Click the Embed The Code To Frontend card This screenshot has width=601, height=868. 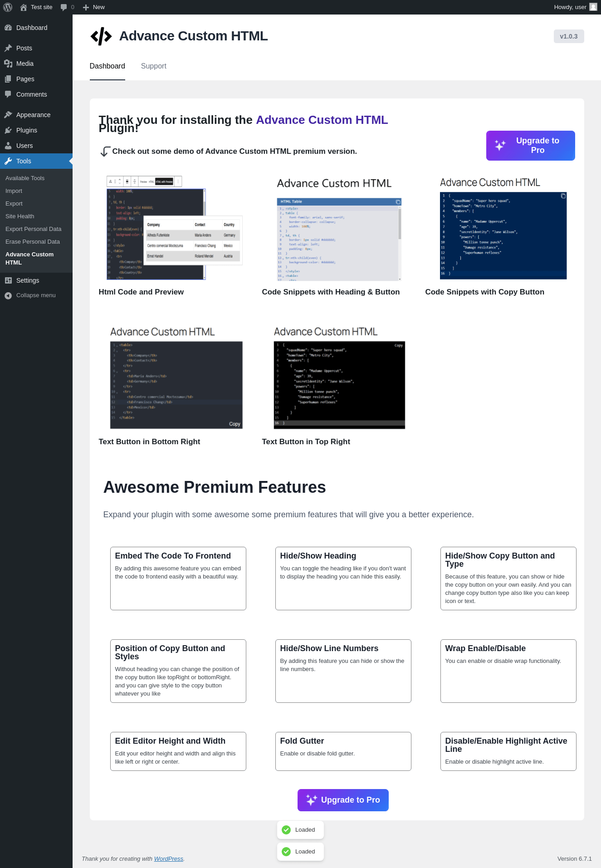coord(178,579)
